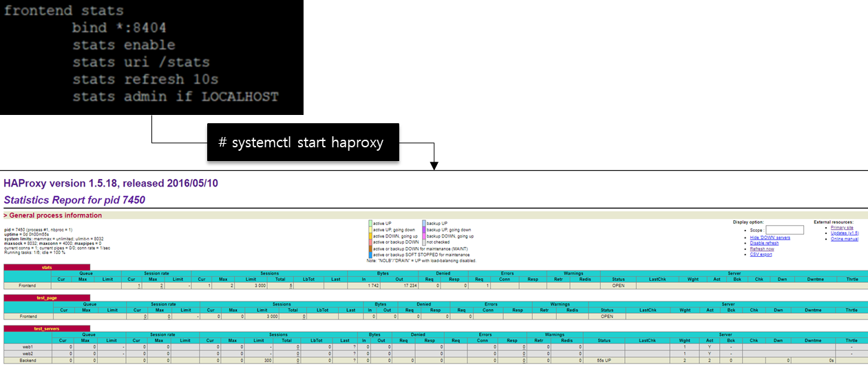This screenshot has width=868, height=371.
Task: Download stats via CSV export link
Action: [761, 254]
